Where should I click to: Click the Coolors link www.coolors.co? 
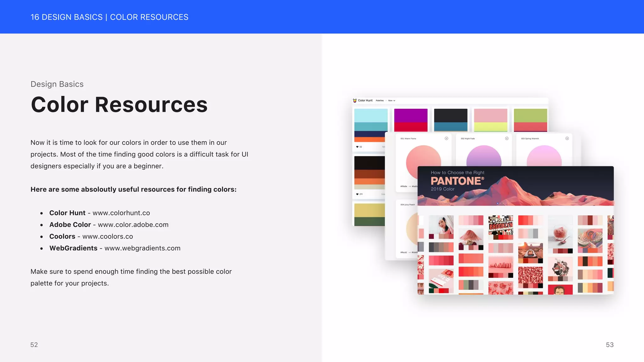pyautogui.click(x=108, y=236)
